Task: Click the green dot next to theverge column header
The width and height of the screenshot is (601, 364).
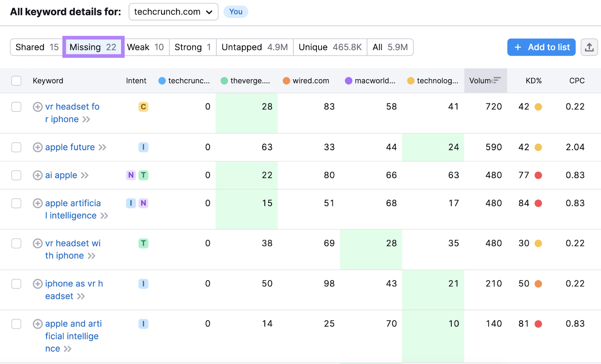Action: [x=224, y=80]
